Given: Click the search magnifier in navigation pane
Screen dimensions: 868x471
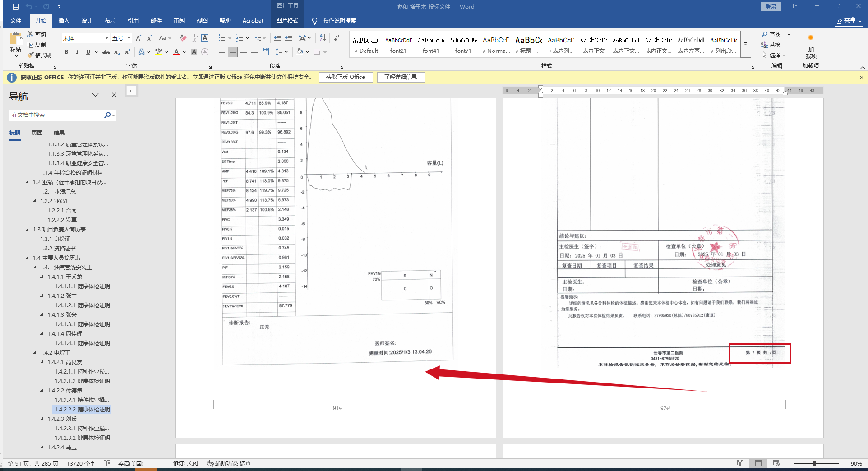Looking at the screenshot, I should click(x=107, y=115).
